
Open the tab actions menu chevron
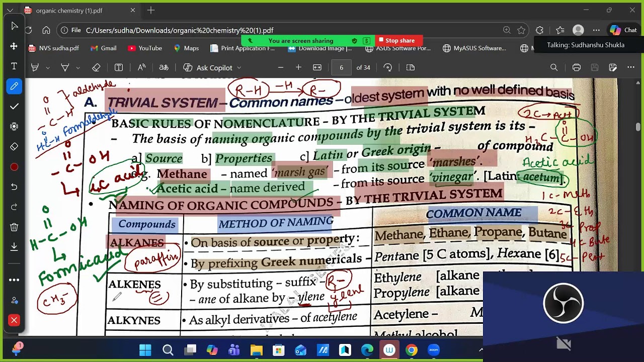10,10
